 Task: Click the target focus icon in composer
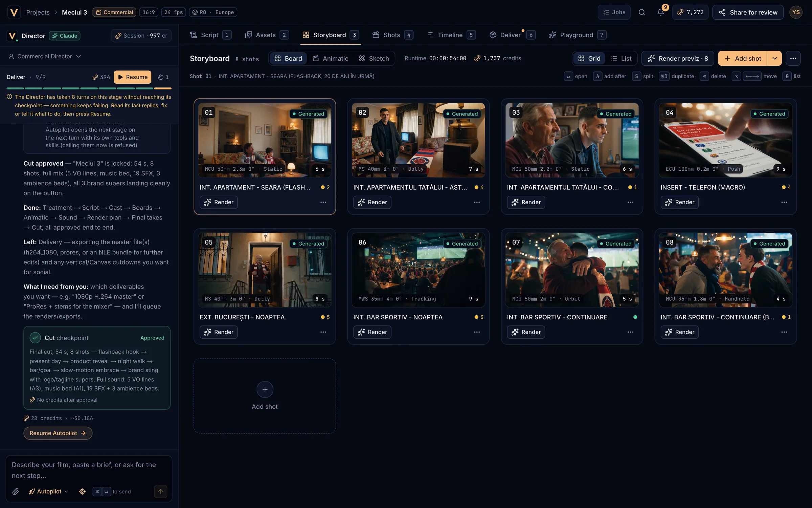click(82, 491)
